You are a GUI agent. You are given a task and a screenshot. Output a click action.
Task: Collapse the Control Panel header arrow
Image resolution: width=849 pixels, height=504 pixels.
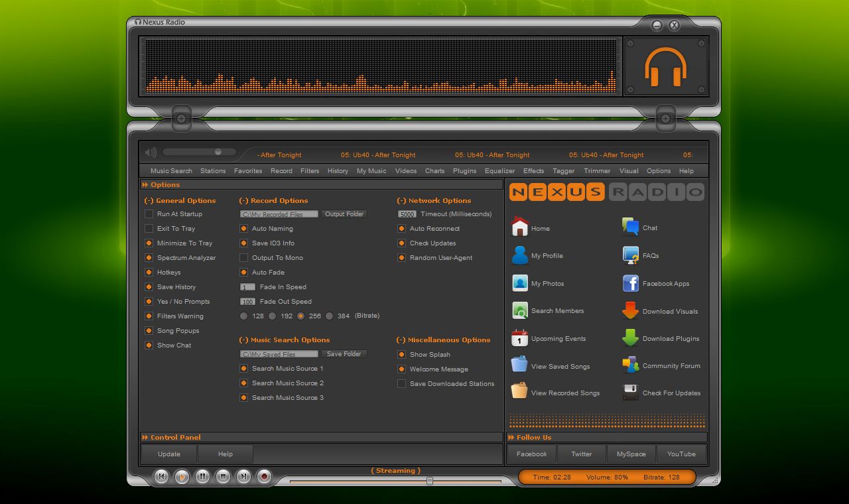[x=145, y=438]
